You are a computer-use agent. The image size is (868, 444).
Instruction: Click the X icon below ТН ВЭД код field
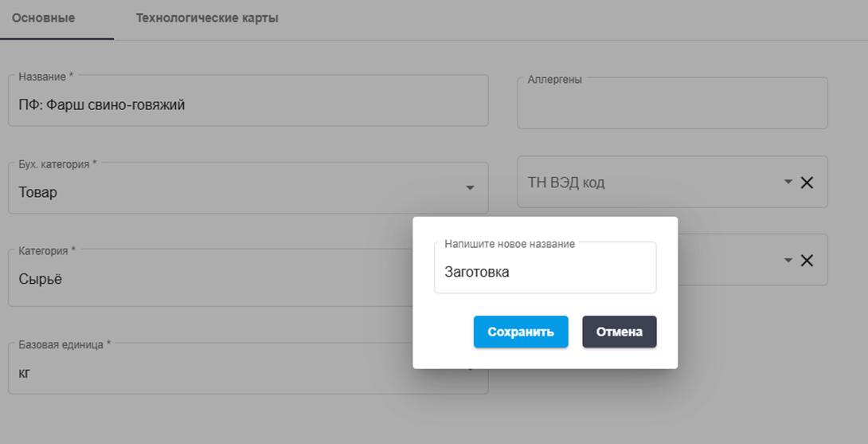(x=807, y=261)
